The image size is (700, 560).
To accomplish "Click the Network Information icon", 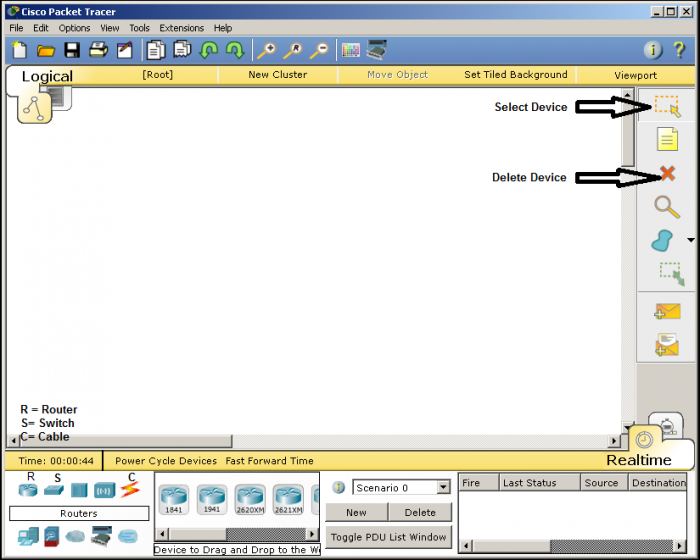I will [x=653, y=50].
